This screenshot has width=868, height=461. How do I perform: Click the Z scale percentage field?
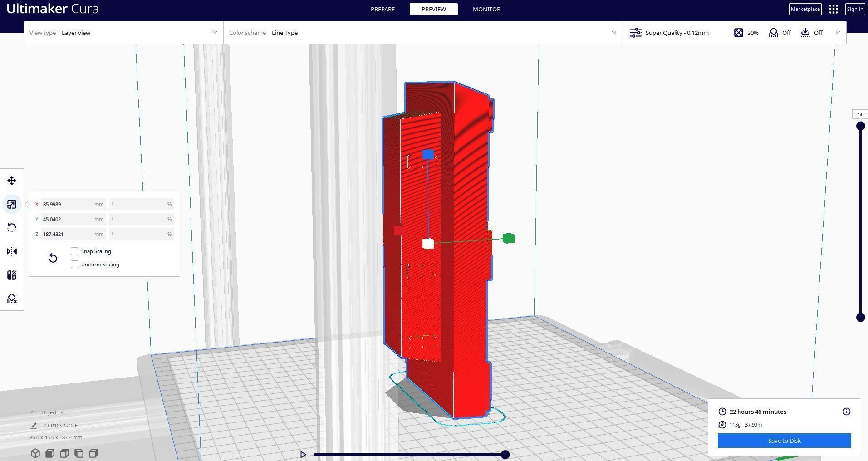click(142, 234)
